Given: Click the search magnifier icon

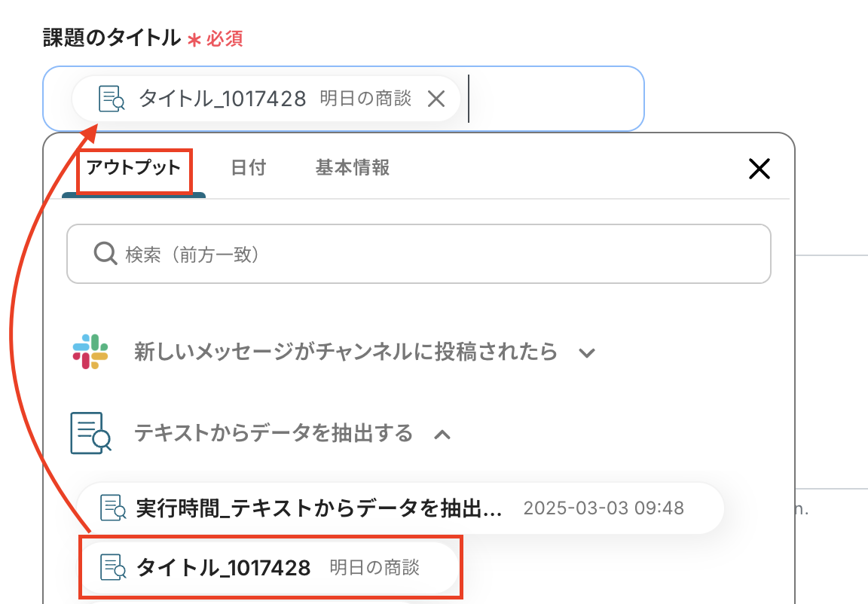Looking at the screenshot, I should click(x=104, y=255).
